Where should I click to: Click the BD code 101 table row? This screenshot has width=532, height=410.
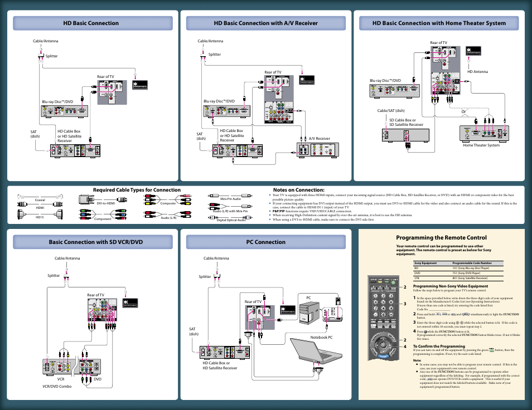pyautogui.click(x=458, y=268)
